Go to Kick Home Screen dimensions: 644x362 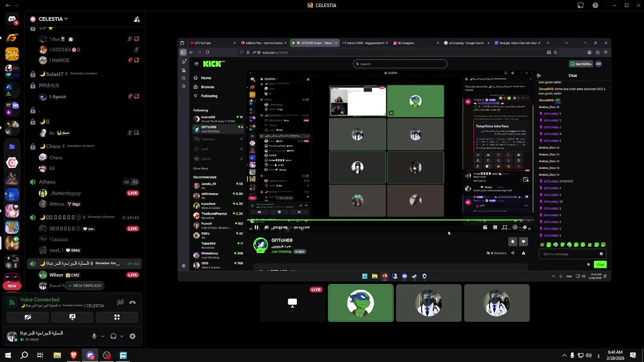[x=206, y=78]
